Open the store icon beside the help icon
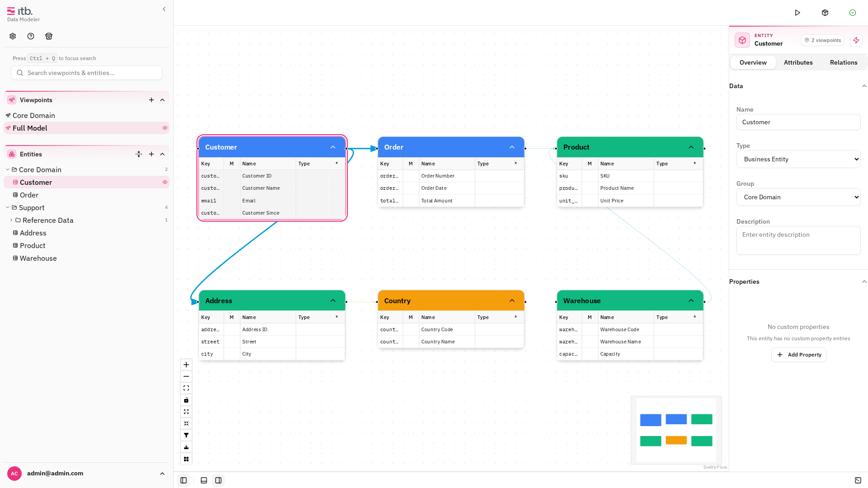868x488 pixels. pyautogui.click(x=49, y=36)
